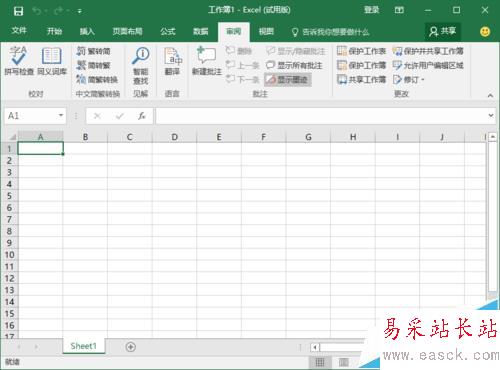Go to previous comment 上一条

(243, 65)
